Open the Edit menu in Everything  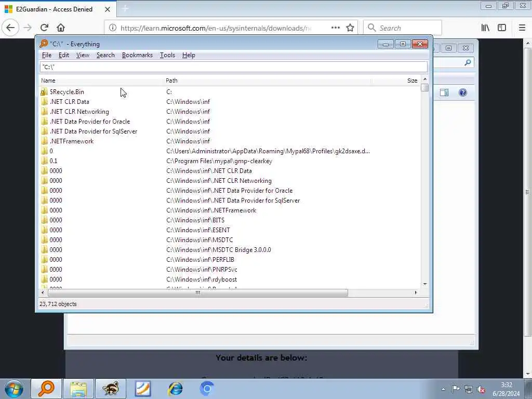click(x=64, y=55)
